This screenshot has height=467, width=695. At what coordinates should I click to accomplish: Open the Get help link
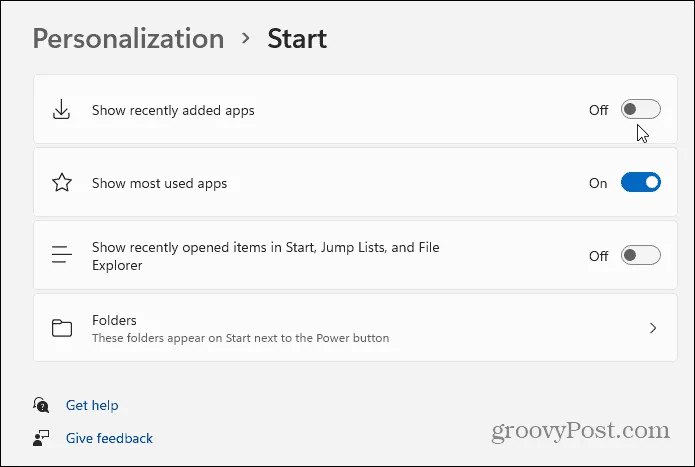(92, 405)
